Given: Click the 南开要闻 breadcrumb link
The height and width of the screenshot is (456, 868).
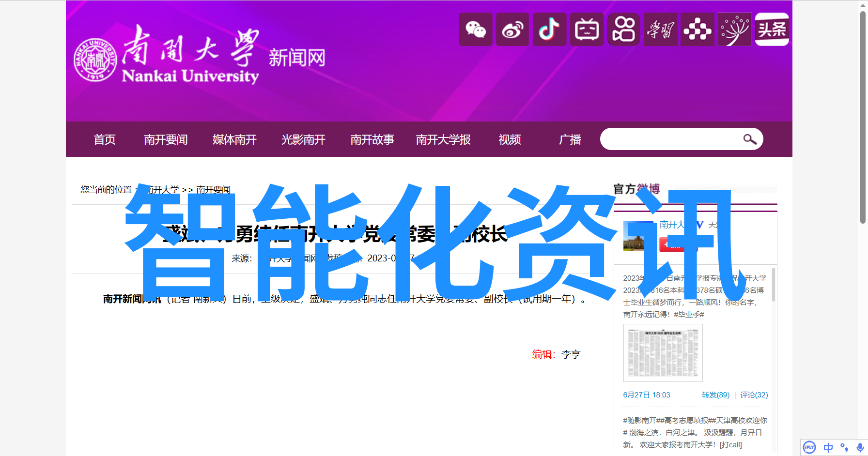Looking at the screenshot, I should coord(214,190).
